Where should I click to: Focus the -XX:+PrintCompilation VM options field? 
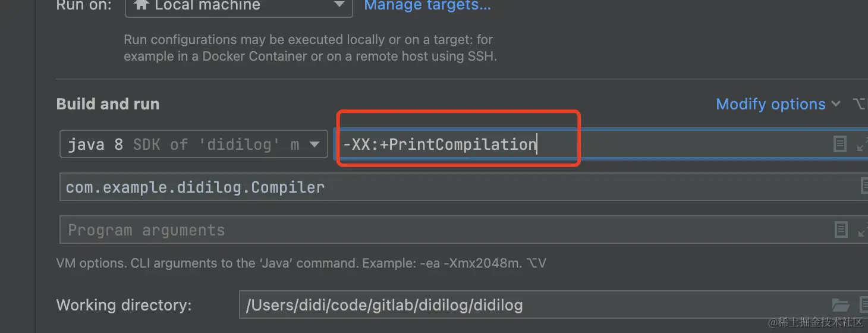coord(600,144)
